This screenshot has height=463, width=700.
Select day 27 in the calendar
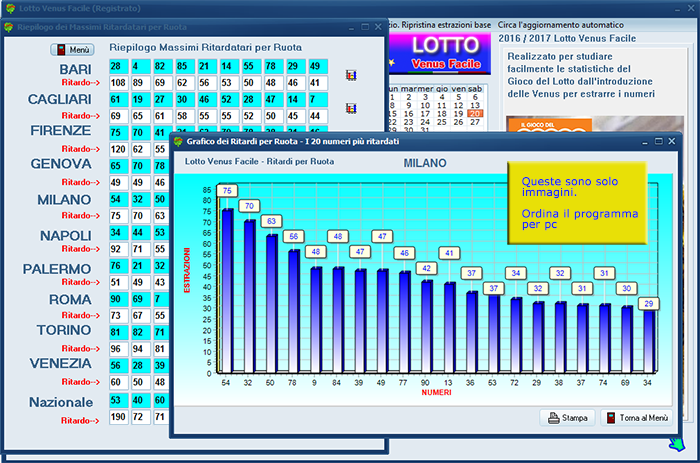pyautogui.click(x=475, y=122)
